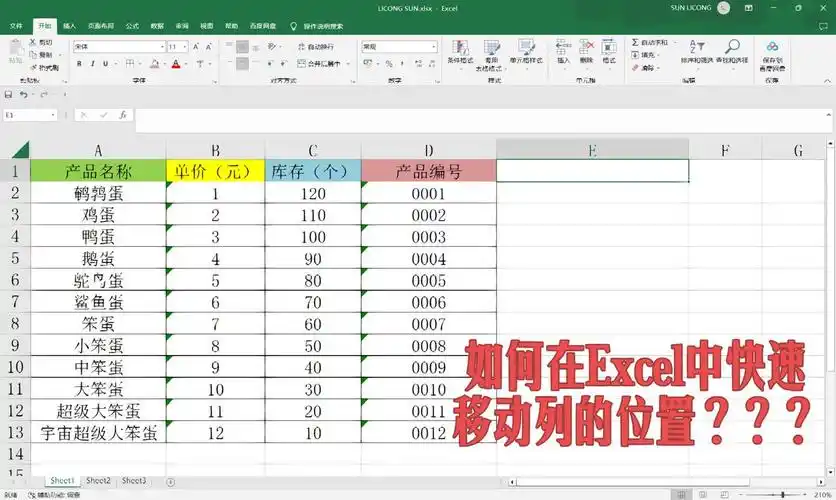This screenshot has height=500, width=836.
Task: Open Format as Table (套用表格格式)
Action: tap(491, 55)
